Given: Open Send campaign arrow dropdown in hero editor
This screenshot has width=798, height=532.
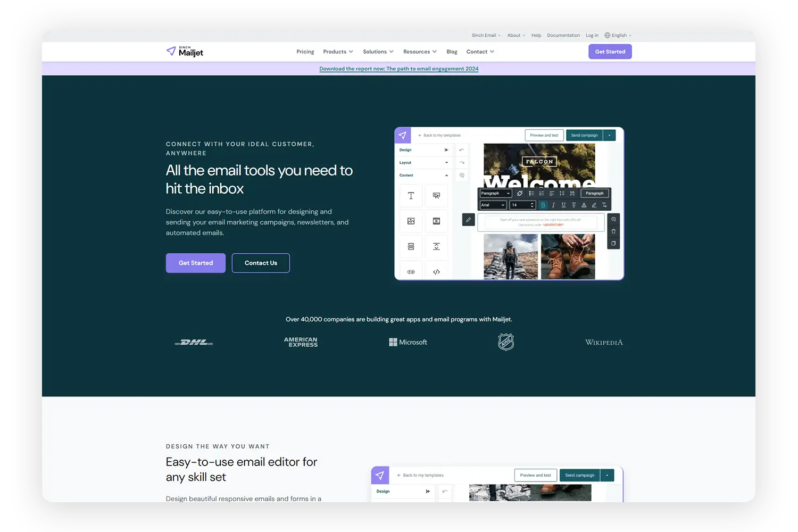Looking at the screenshot, I should click(609, 135).
